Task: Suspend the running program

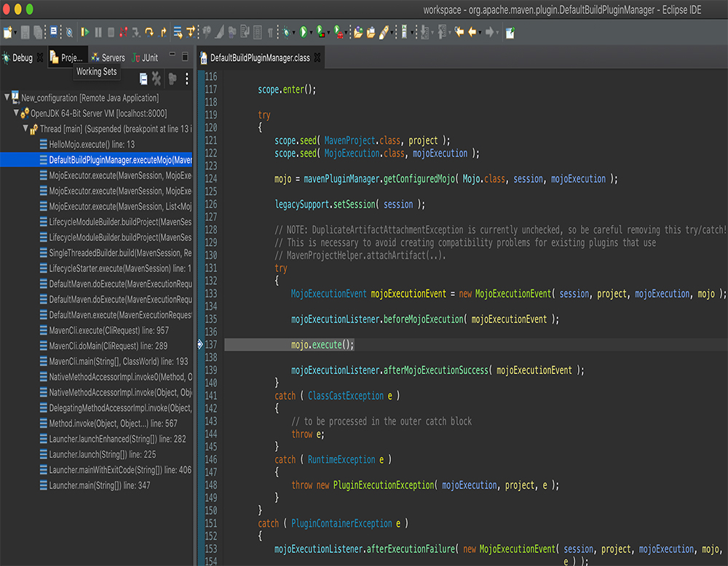Action: click(99, 32)
